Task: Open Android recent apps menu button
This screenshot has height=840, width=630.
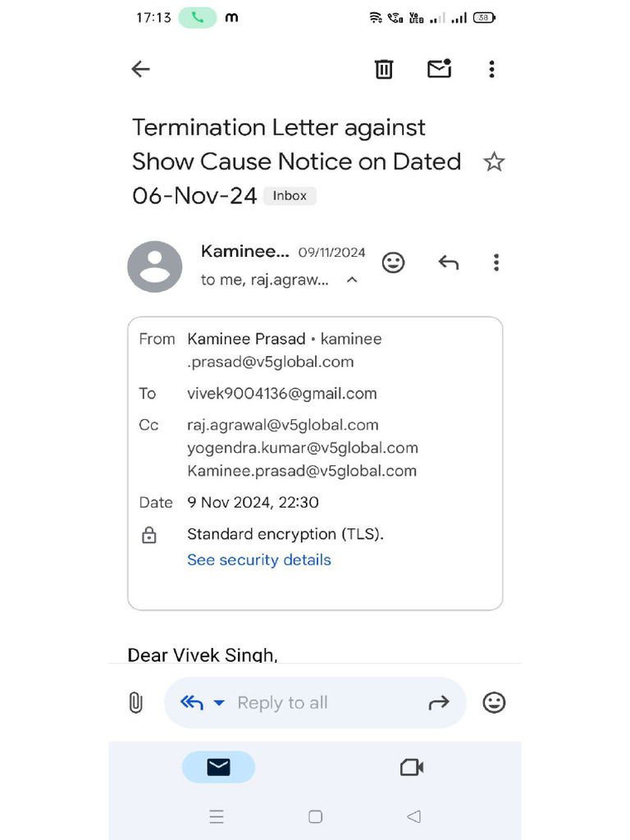Action: [x=217, y=816]
